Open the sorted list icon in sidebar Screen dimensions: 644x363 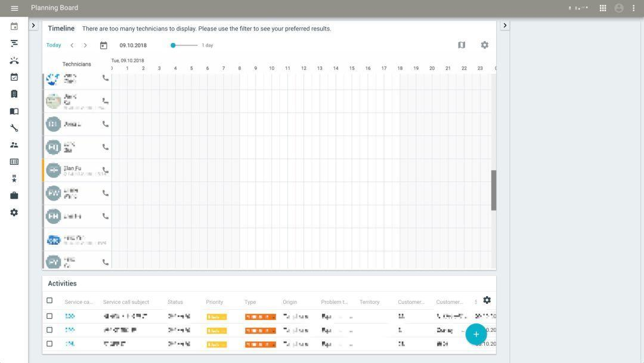click(x=14, y=43)
